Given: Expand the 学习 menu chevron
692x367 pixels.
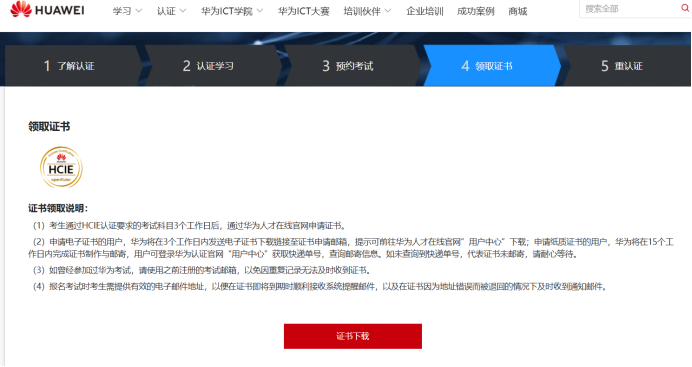Looking at the screenshot, I should pos(139,11).
